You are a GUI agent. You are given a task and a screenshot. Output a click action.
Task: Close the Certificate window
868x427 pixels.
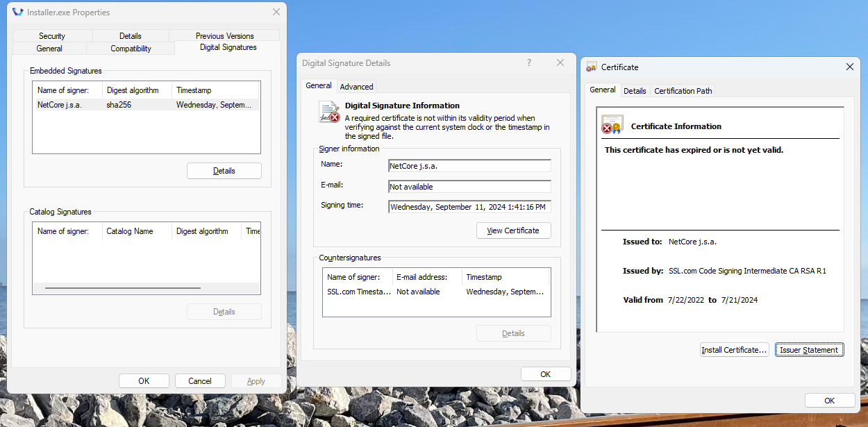[850, 67]
